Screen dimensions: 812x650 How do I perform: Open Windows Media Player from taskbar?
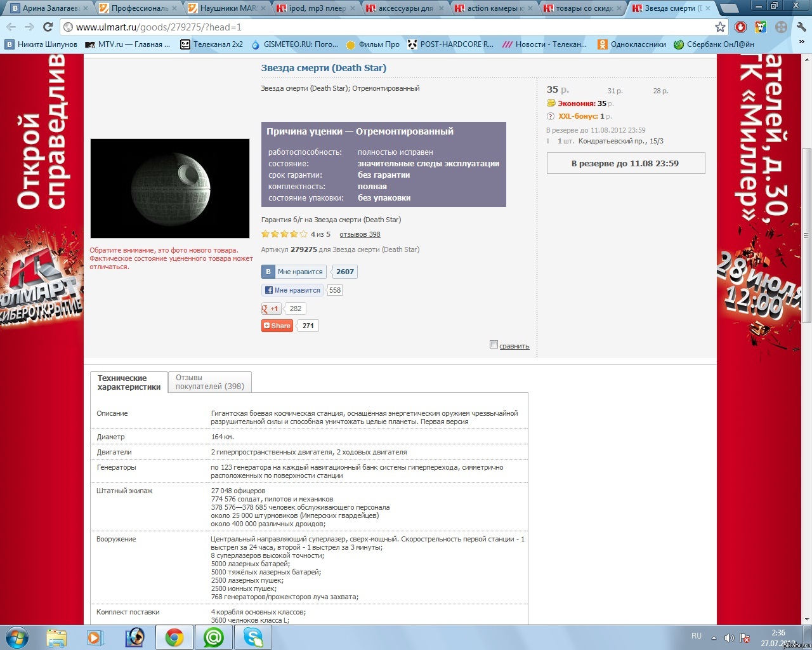95,637
